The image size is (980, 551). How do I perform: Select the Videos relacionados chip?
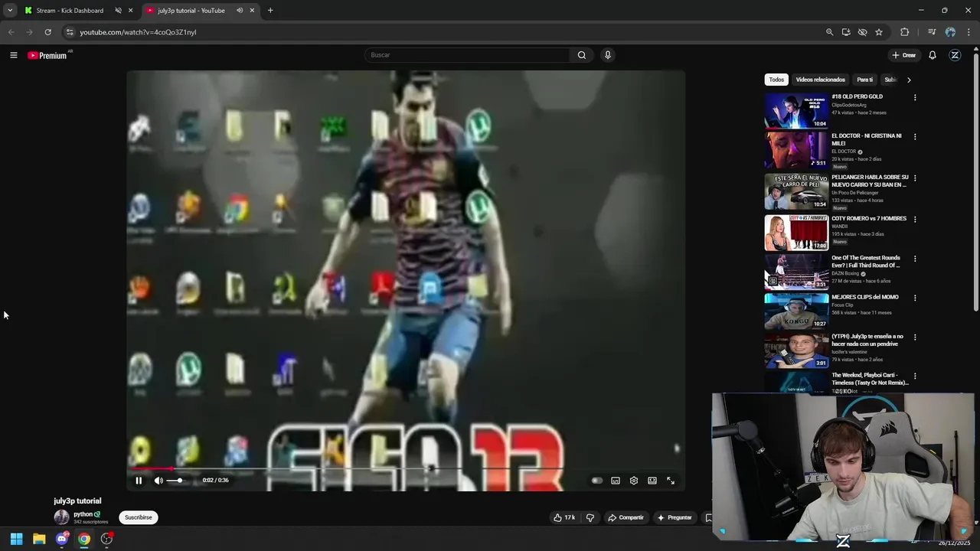[820, 80]
